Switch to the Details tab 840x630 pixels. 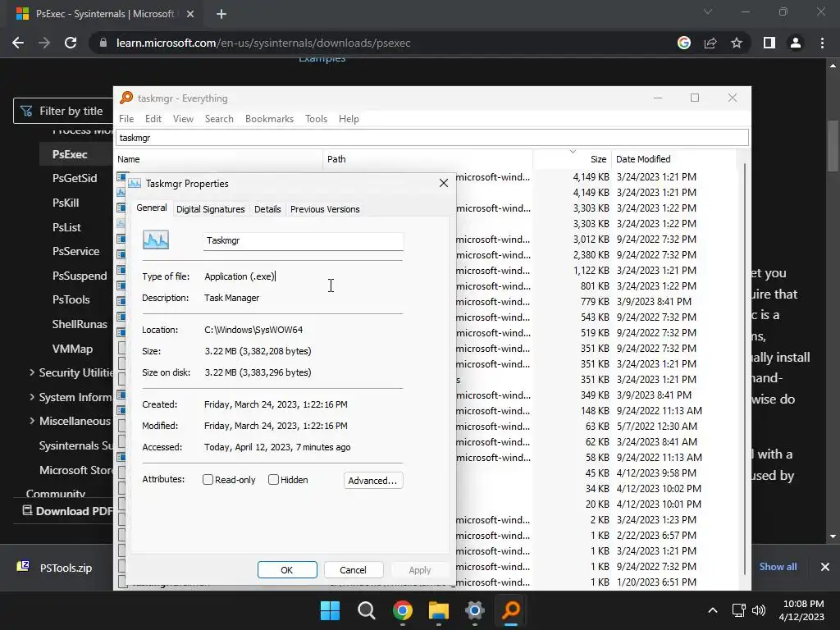pyautogui.click(x=267, y=209)
